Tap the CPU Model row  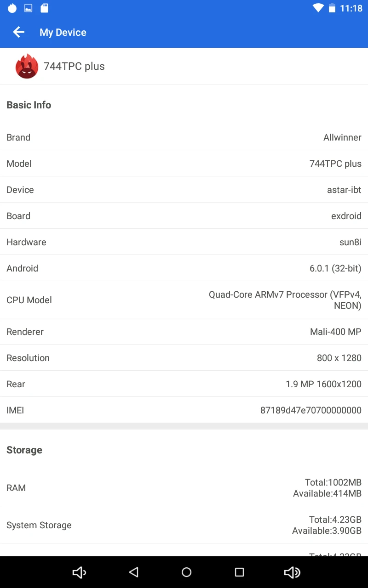tap(184, 300)
